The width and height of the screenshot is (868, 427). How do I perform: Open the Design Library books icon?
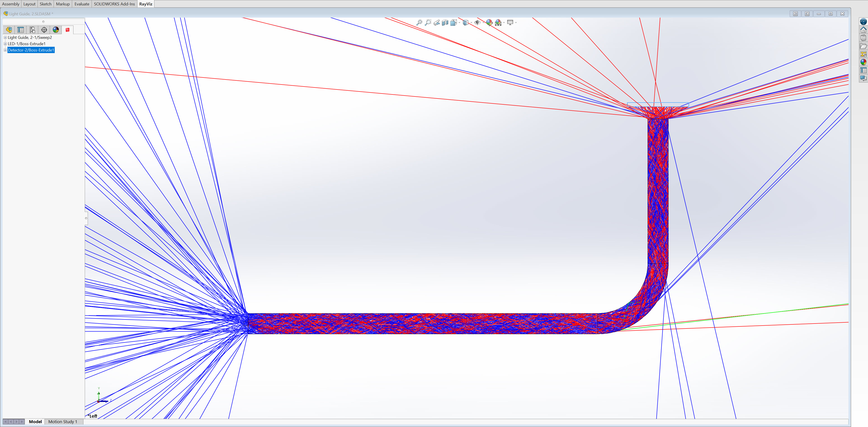(863, 38)
